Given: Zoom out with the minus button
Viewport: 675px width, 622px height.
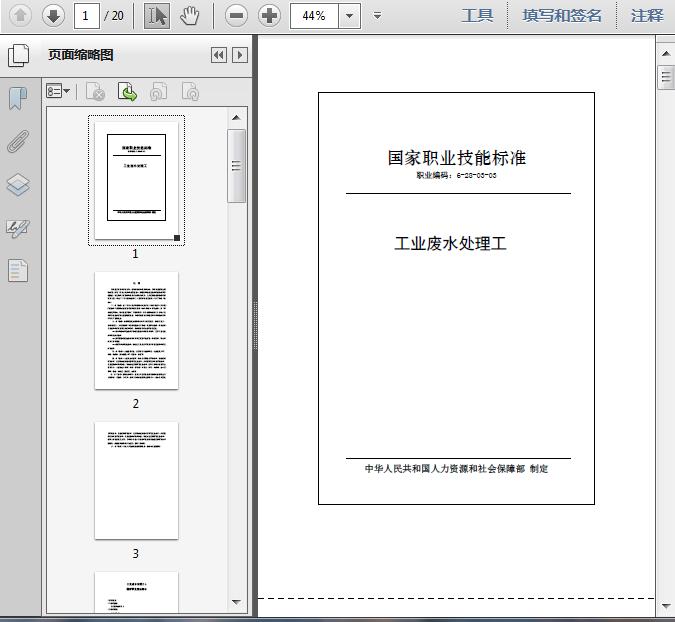Looking at the screenshot, I should tap(236, 16).
